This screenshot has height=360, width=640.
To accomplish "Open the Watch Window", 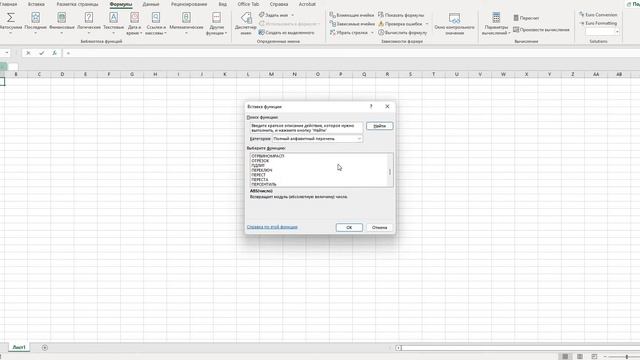I will coord(454,23).
